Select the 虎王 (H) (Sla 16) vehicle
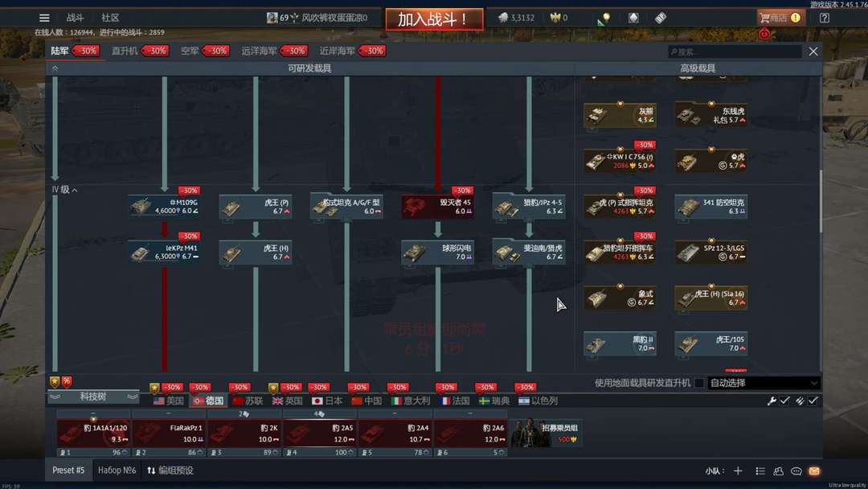Screen dimensions: 868x489 711,298
